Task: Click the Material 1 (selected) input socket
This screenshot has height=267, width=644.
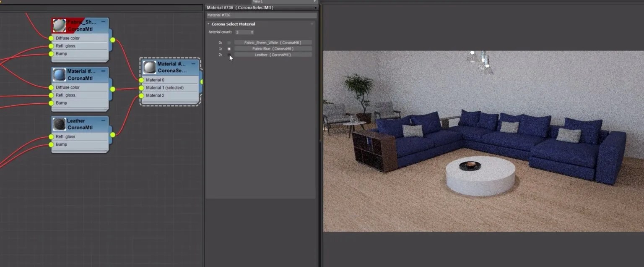Action: pos(141,87)
